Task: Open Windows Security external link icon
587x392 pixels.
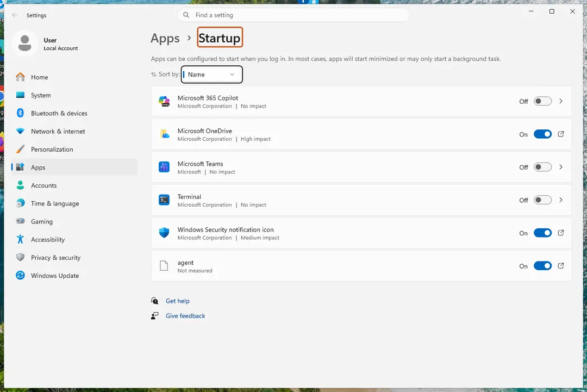Action: pos(561,233)
